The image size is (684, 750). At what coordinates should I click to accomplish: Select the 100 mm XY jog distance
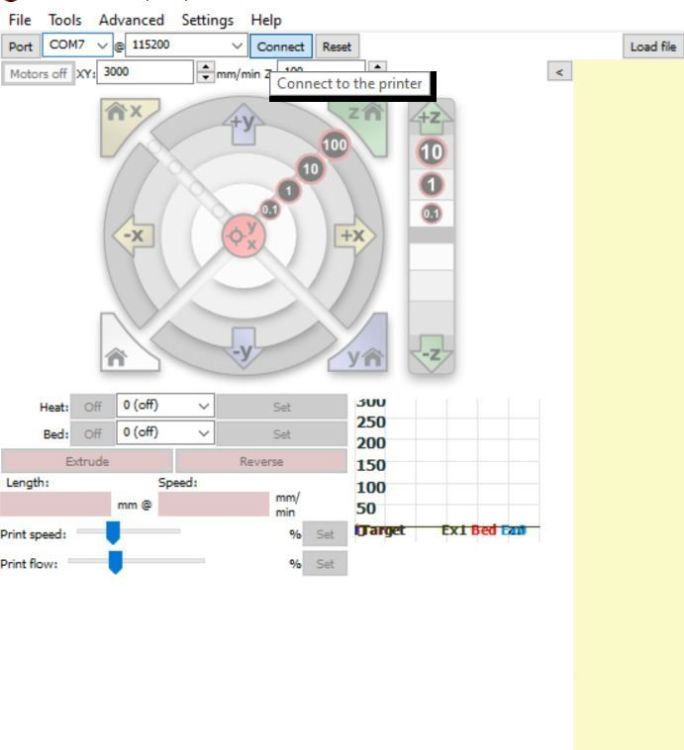334,145
